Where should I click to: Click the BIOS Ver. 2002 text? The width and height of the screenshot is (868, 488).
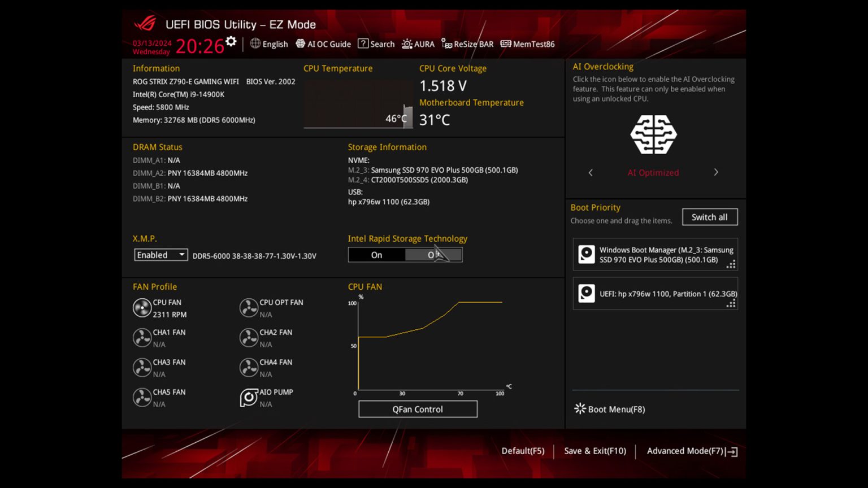point(271,81)
